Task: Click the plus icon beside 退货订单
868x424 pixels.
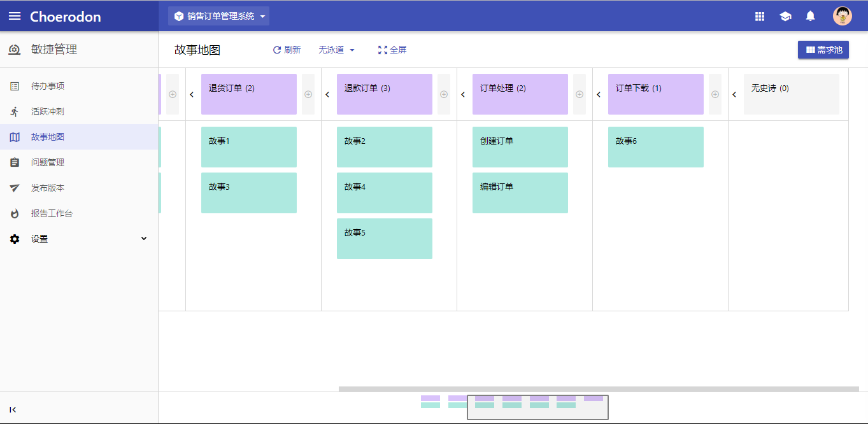Action: (x=308, y=94)
